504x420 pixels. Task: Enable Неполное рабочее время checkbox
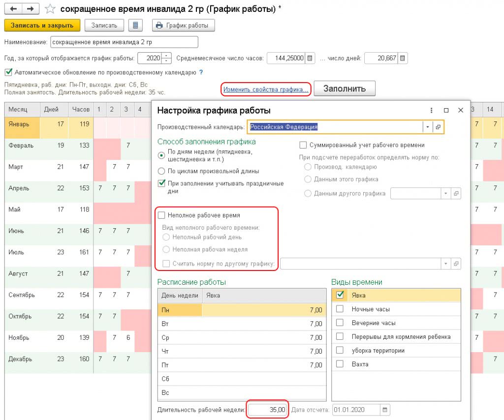coord(161,215)
